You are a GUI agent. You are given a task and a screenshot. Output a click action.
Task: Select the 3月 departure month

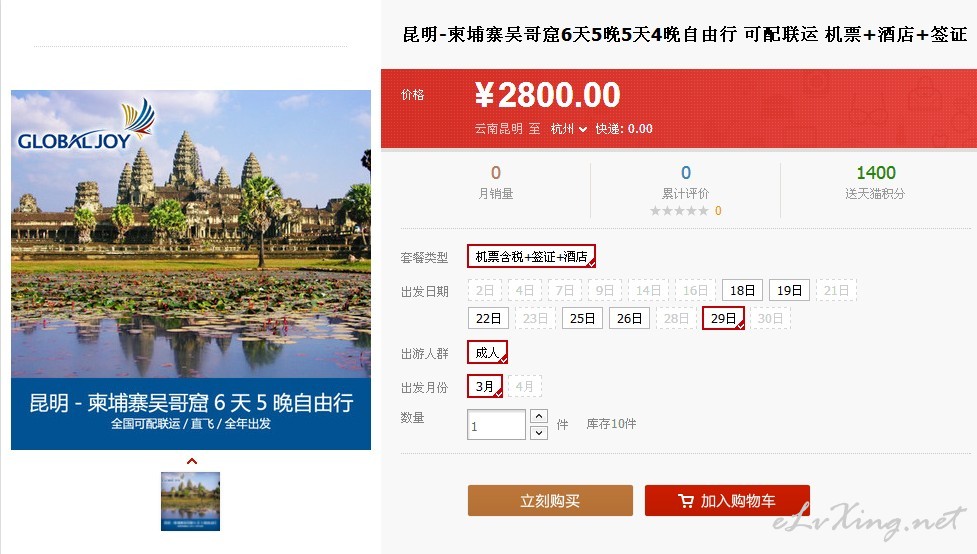pos(485,386)
